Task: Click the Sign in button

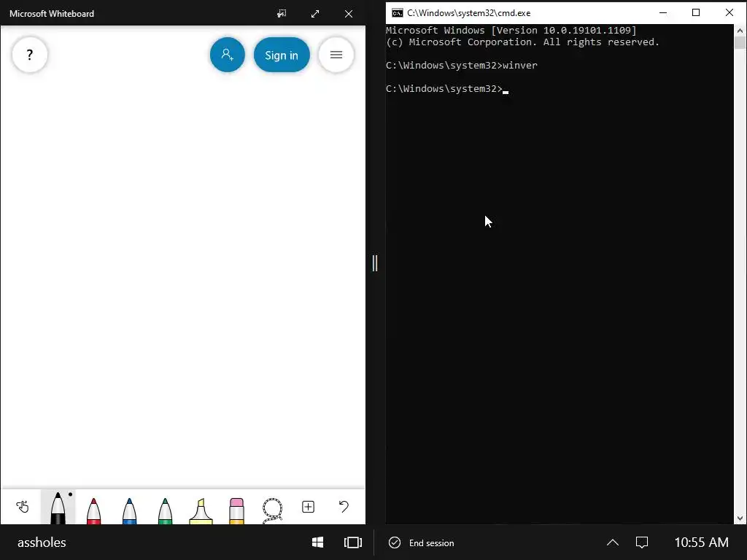Action: click(x=282, y=55)
